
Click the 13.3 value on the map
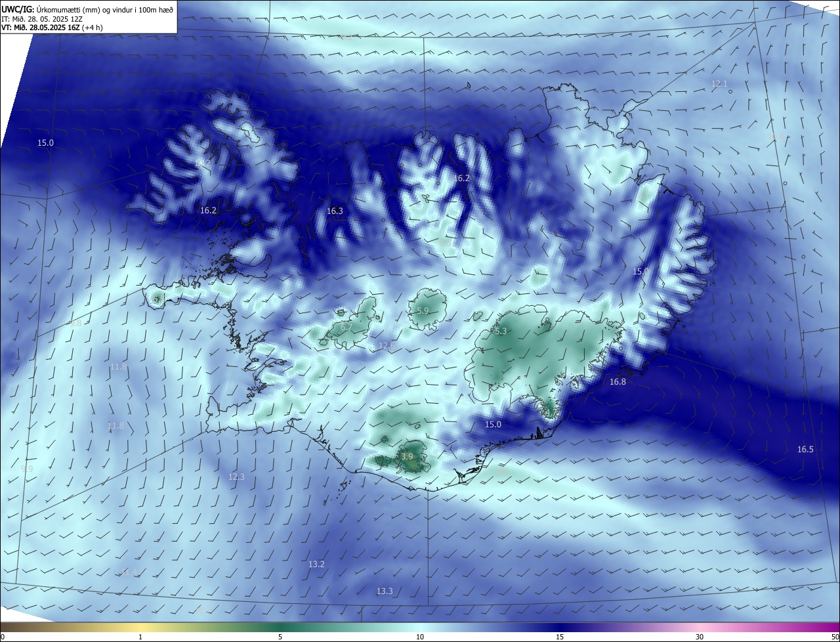(x=385, y=591)
